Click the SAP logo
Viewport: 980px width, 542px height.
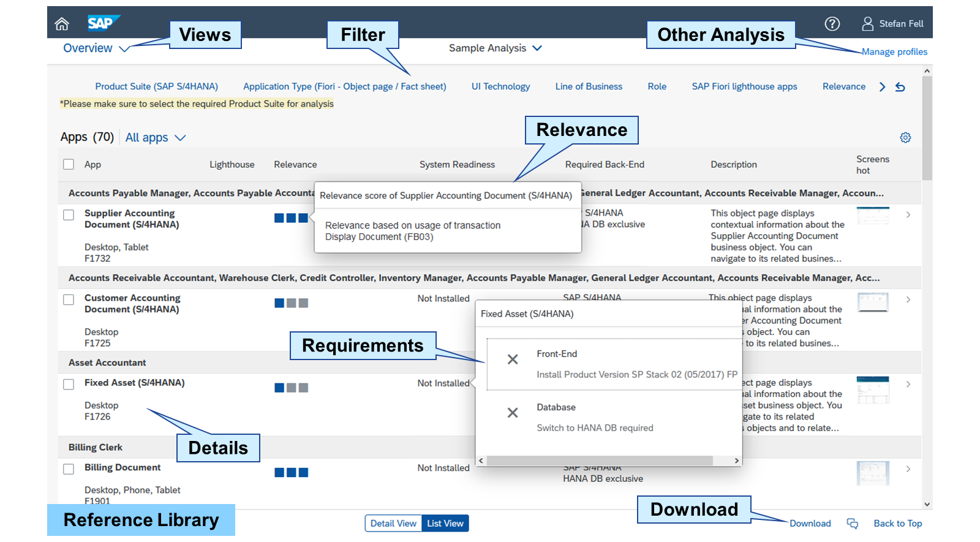[x=104, y=23]
